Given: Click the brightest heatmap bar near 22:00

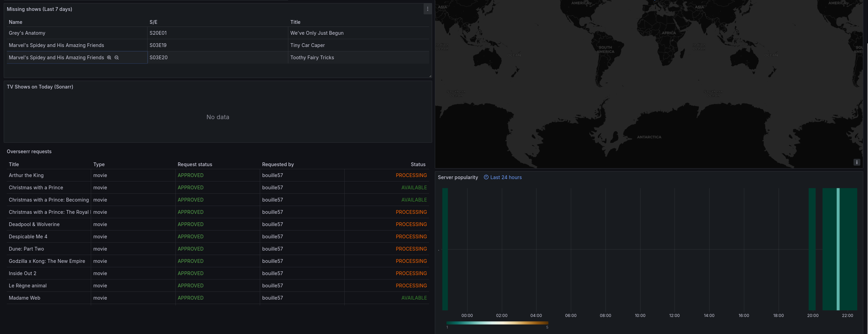Looking at the screenshot, I should click(838, 249).
